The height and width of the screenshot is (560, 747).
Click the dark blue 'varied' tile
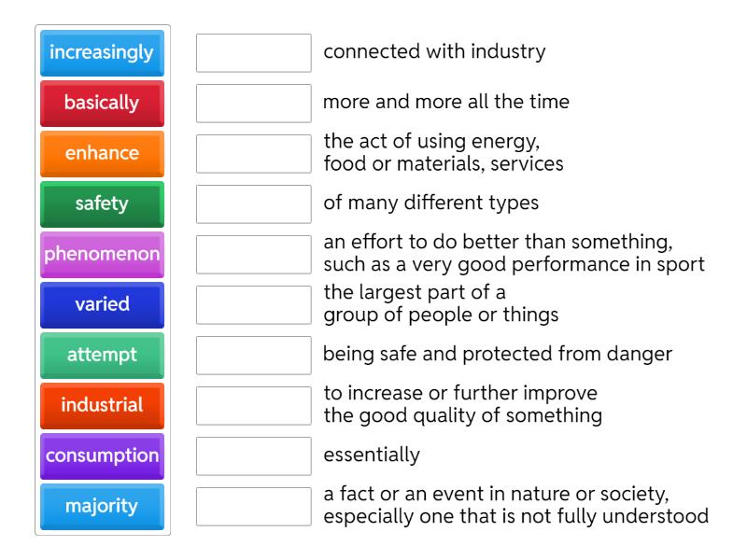pyautogui.click(x=102, y=305)
